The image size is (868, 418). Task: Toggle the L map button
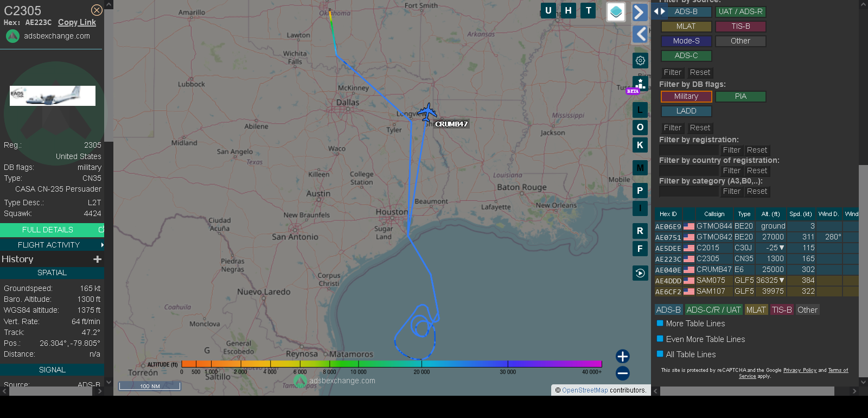pyautogui.click(x=640, y=110)
